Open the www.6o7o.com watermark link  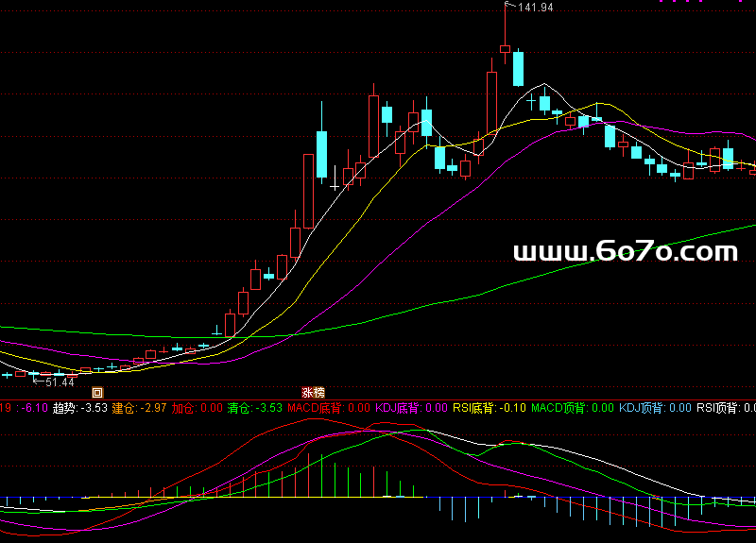coord(625,252)
